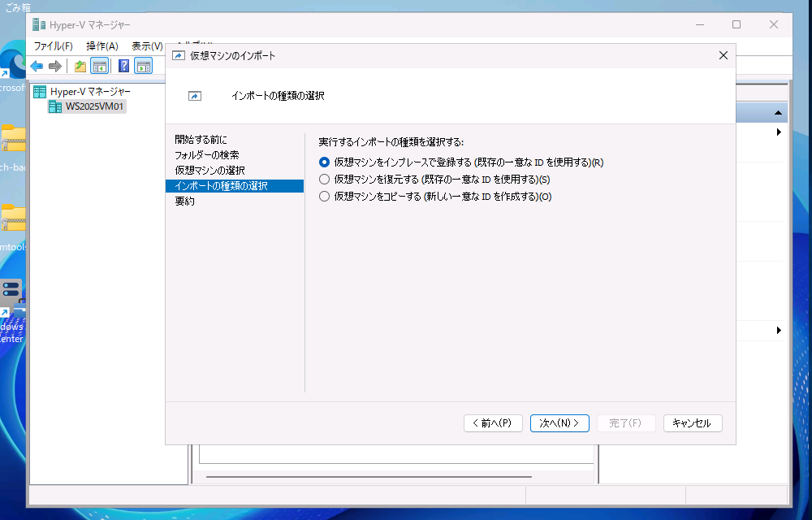Select the in-place register import option

pyautogui.click(x=324, y=162)
